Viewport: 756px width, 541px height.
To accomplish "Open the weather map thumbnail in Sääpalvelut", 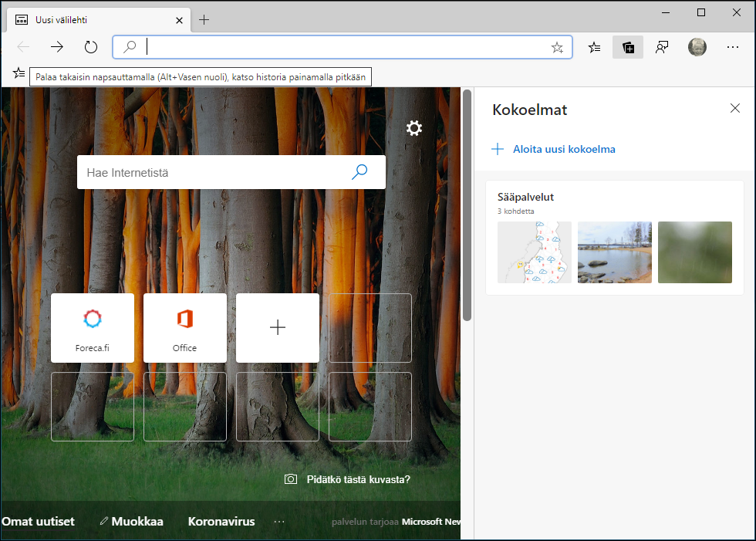I will point(534,252).
